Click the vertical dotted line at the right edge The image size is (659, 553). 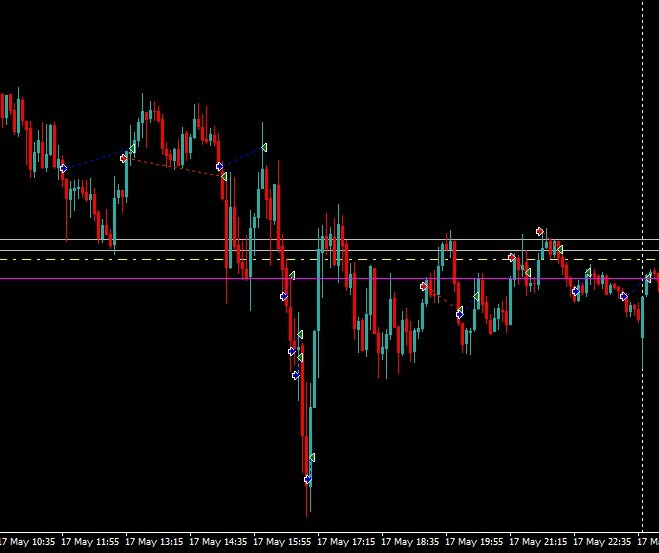(641, 100)
